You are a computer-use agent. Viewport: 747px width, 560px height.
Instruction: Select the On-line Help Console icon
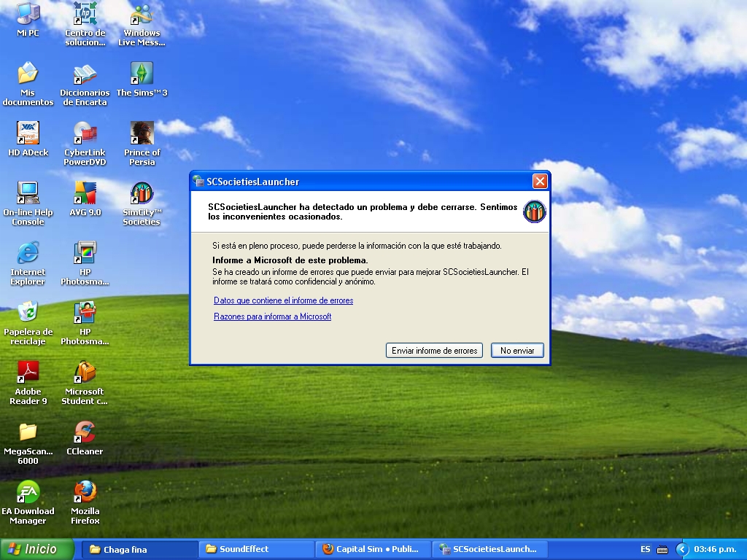point(28,204)
